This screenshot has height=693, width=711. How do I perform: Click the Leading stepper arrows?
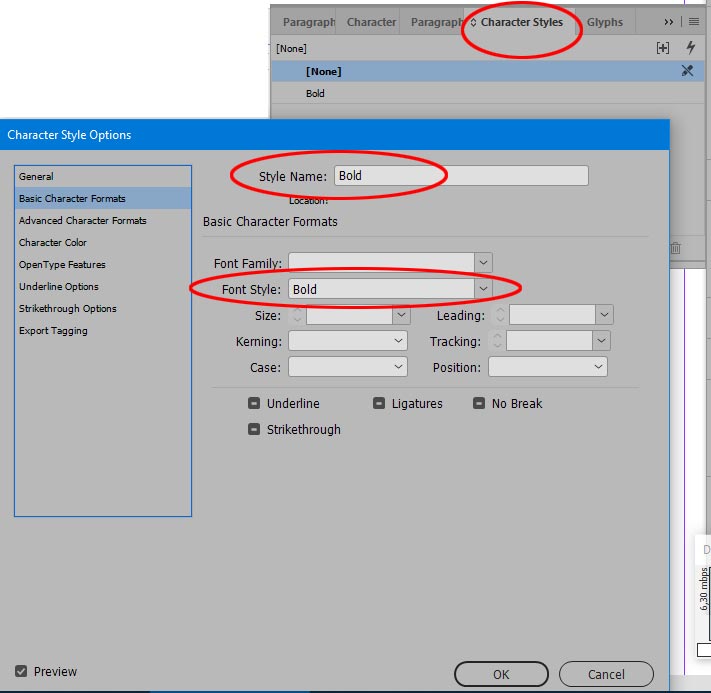coord(500,315)
